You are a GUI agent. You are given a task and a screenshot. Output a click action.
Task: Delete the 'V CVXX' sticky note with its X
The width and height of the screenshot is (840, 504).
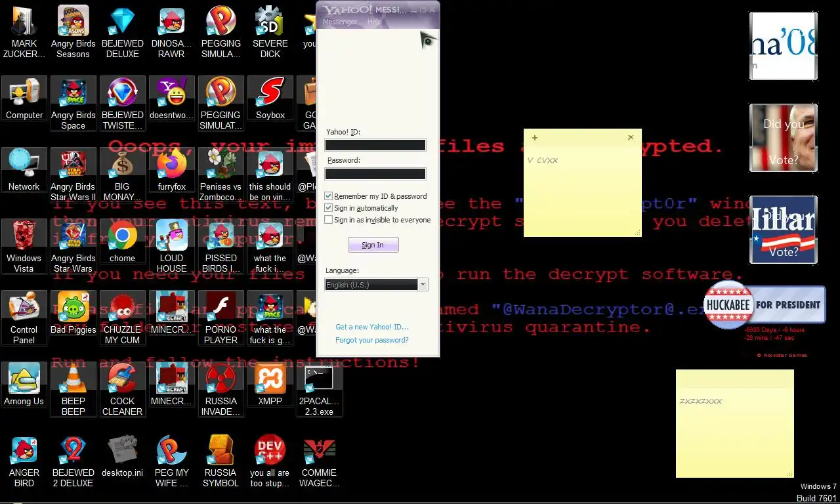(x=631, y=138)
